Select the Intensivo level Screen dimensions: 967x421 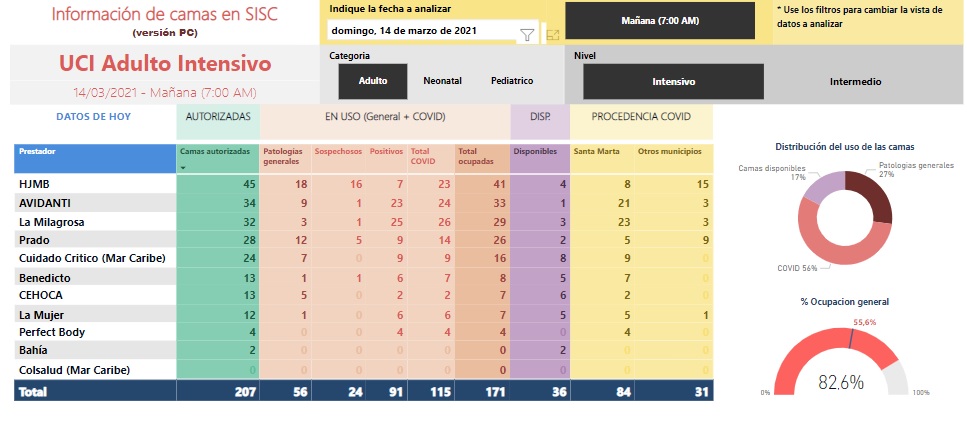tap(673, 82)
